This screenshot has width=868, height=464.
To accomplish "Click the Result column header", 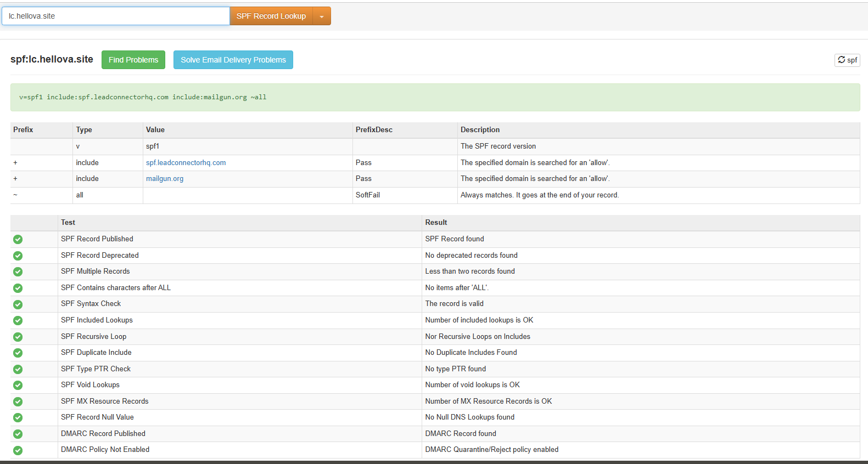I will click(436, 223).
